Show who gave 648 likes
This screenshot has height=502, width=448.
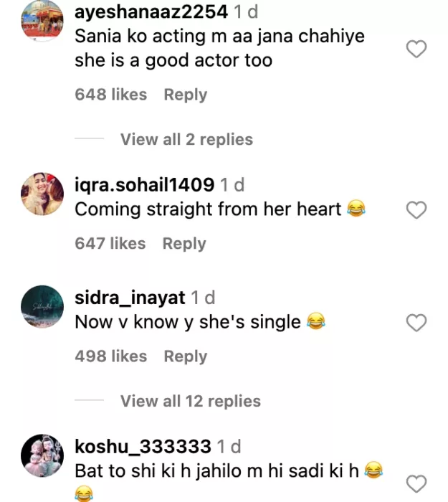pyautogui.click(x=110, y=95)
